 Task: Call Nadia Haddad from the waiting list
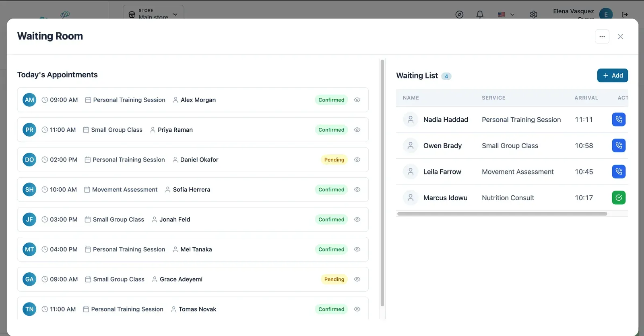tap(619, 119)
